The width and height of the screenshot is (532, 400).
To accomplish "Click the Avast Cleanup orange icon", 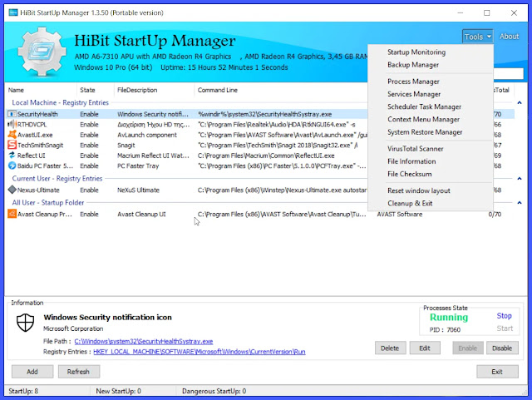I will pyautogui.click(x=12, y=214).
